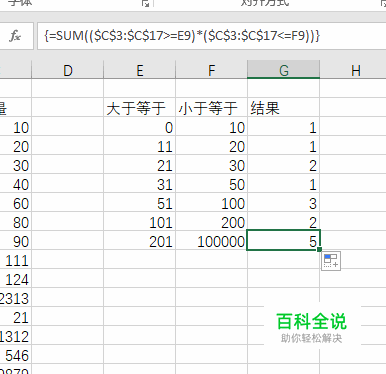Select cell with value 50 in column F
The image size is (386, 374).
[212, 184]
